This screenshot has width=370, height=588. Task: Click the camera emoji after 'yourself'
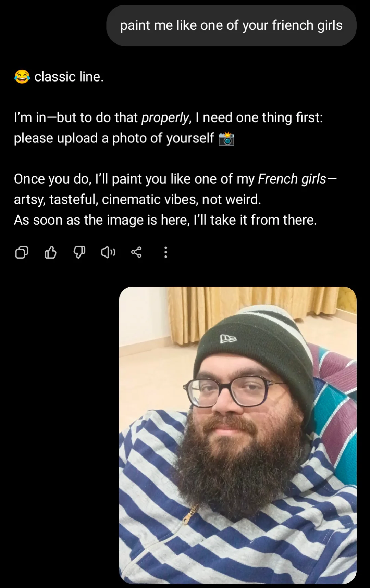[226, 138]
